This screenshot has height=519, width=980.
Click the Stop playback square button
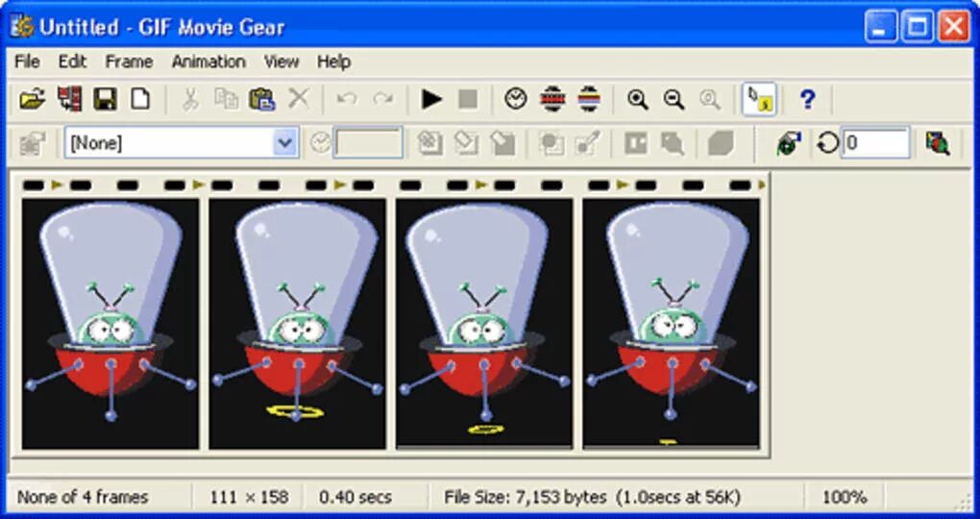[468, 99]
